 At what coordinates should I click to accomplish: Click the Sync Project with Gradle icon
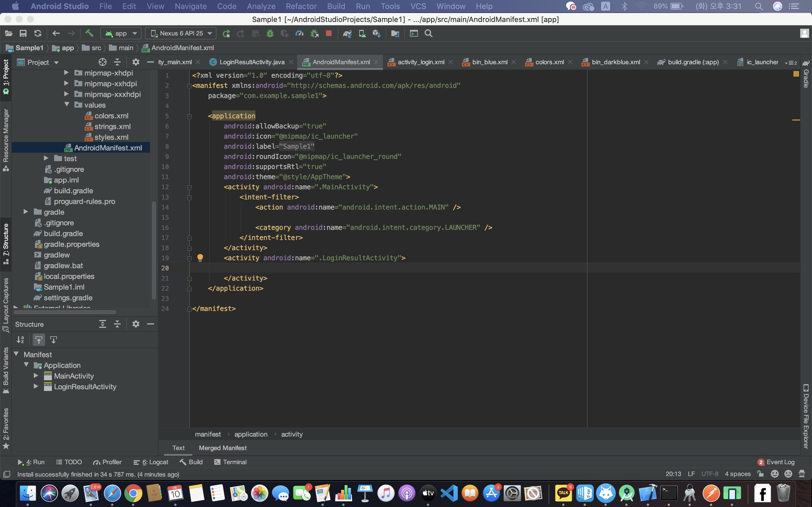point(347,33)
